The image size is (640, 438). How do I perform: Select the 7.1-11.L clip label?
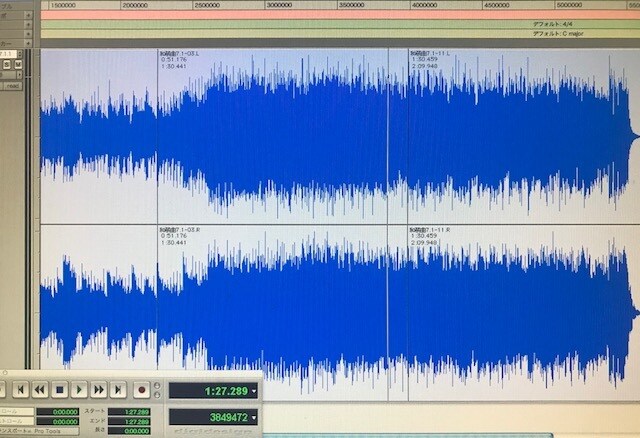(x=430, y=53)
